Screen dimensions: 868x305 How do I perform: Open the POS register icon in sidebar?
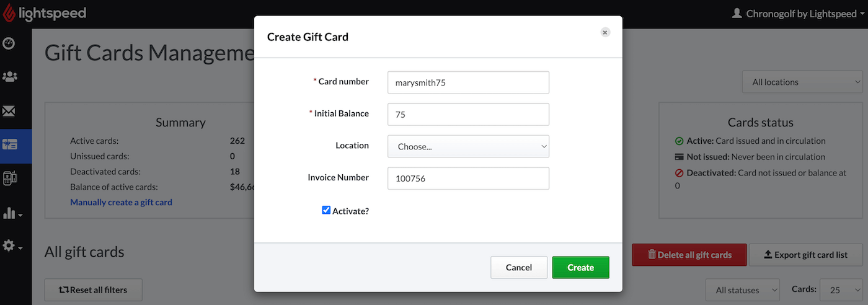click(9, 179)
